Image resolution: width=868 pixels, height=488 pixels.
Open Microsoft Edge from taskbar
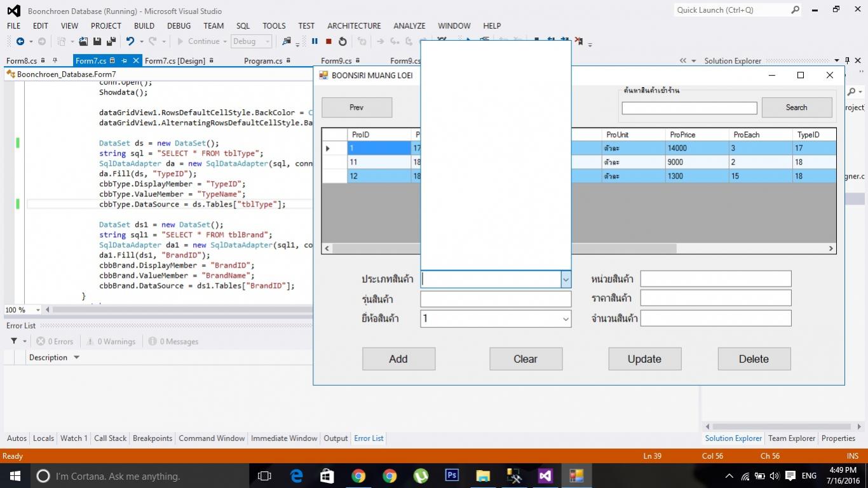(x=296, y=475)
